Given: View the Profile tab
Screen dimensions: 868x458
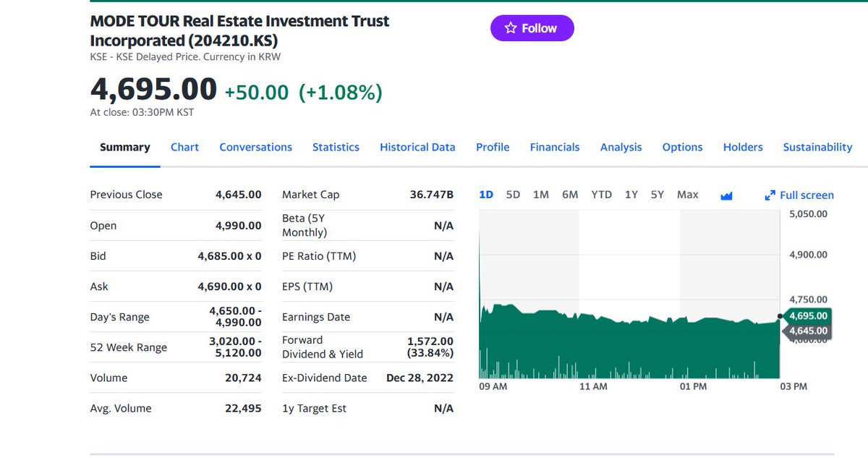Looking at the screenshot, I should point(493,147).
